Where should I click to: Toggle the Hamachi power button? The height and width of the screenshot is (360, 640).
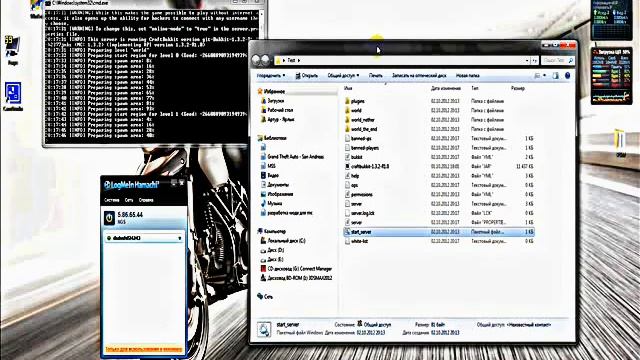click(109, 218)
